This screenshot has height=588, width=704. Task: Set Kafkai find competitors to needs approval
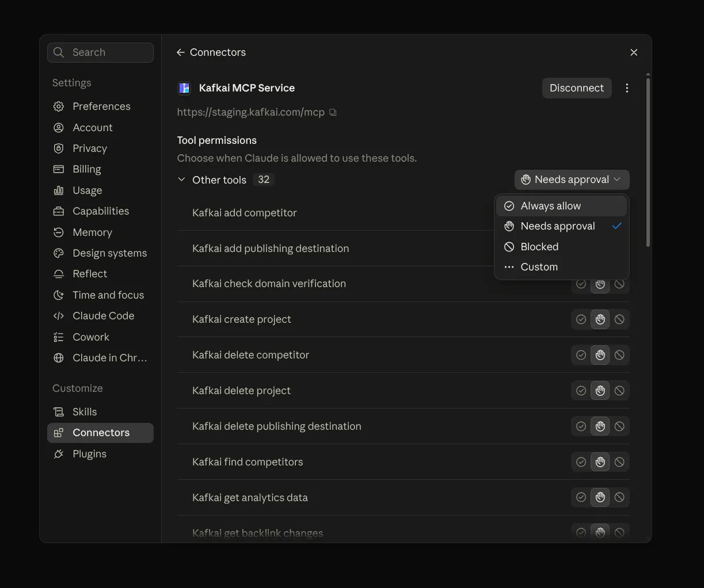[x=600, y=462]
